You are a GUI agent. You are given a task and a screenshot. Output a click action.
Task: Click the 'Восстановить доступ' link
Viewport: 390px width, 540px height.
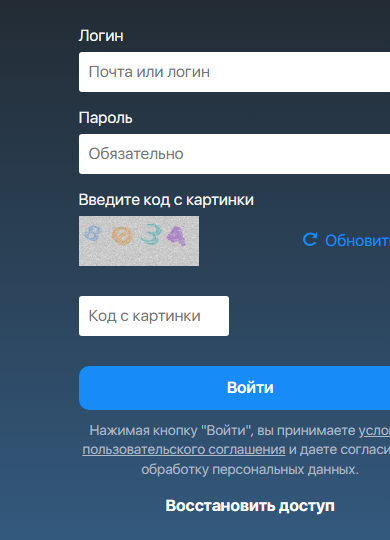[x=250, y=506]
